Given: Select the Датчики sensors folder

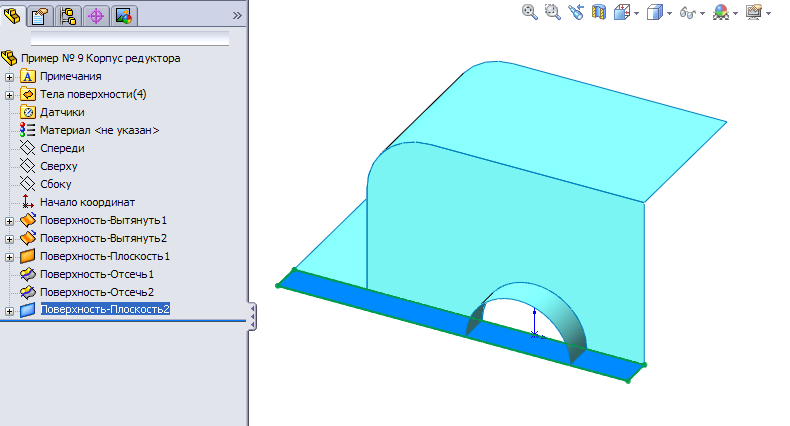Looking at the screenshot, I should point(62,112).
